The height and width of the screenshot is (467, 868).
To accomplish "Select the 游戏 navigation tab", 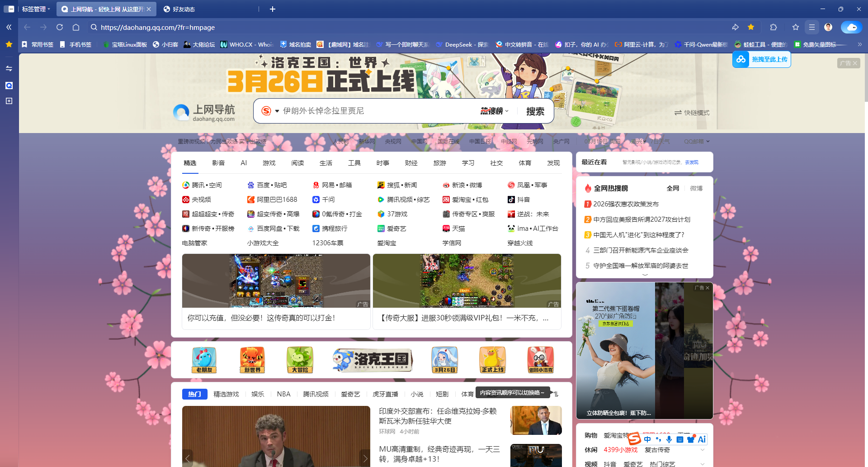I will (x=269, y=163).
